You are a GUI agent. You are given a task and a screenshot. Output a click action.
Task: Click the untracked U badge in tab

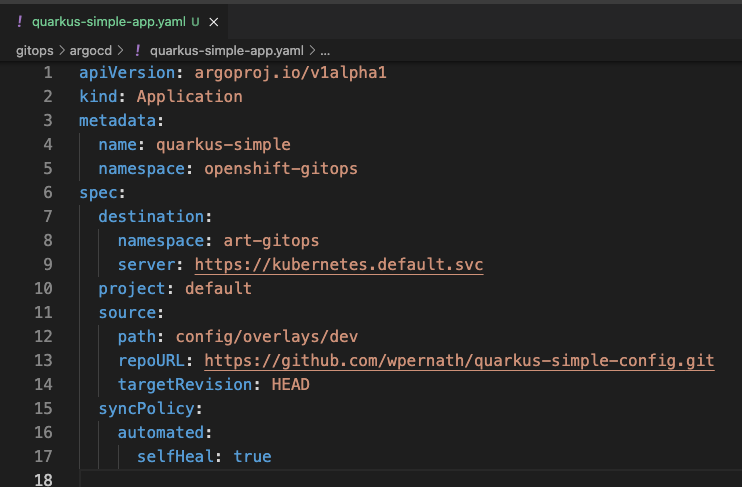click(195, 22)
